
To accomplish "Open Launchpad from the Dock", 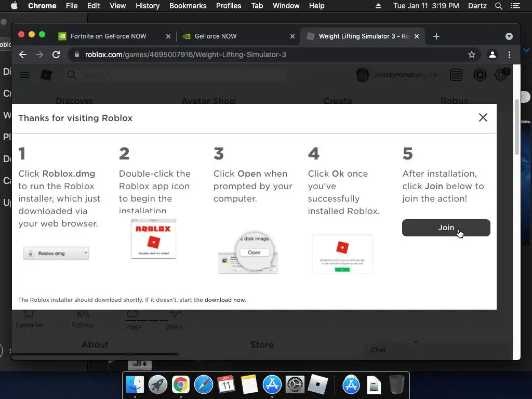I will [x=158, y=385].
